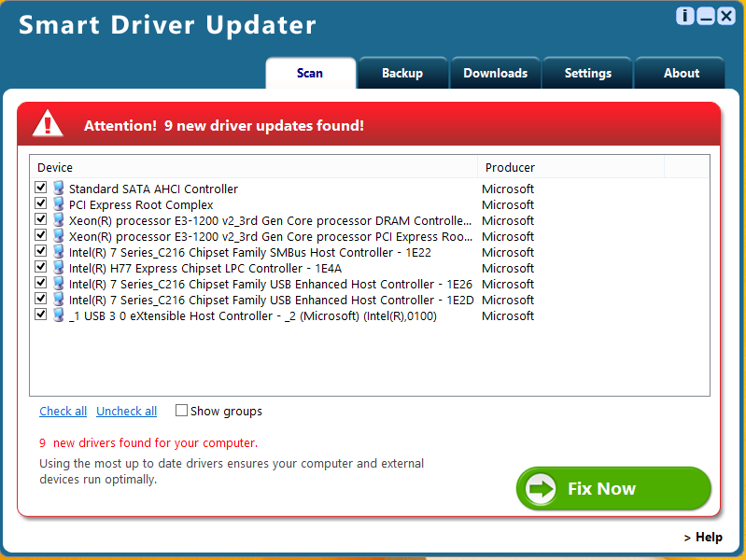
Task: Click device icon for Xeon PCI Express Root row
Action: coord(59,235)
